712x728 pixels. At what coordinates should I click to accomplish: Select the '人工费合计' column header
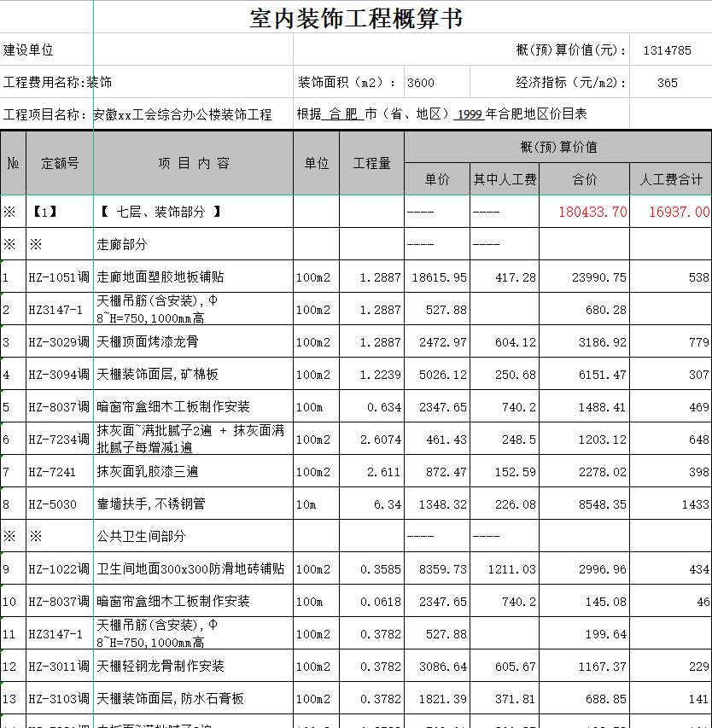[x=671, y=179]
